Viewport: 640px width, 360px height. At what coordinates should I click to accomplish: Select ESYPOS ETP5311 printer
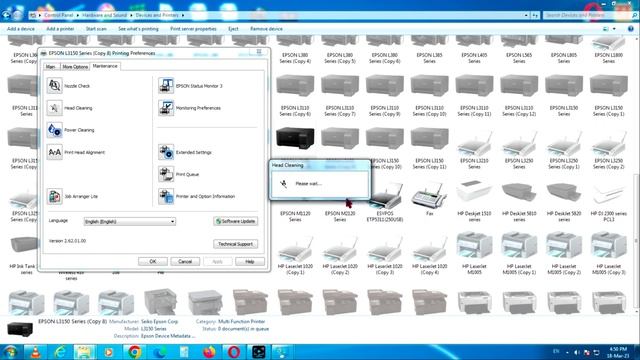pyautogui.click(x=384, y=202)
